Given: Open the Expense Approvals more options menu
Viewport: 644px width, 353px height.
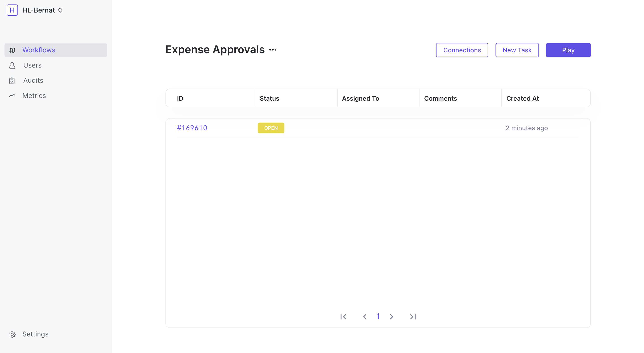Looking at the screenshot, I should (x=273, y=50).
